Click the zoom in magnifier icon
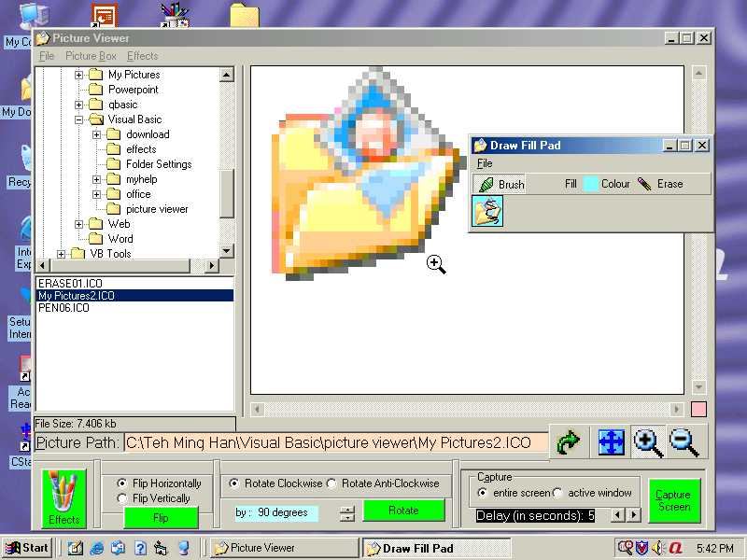Screen dimensions: 747x560 click(648, 441)
